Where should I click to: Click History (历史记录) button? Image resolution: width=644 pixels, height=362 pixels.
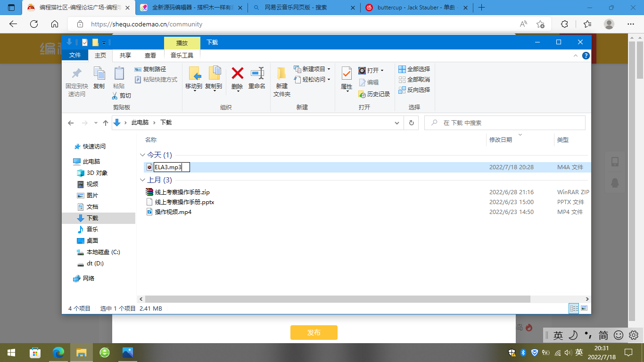pyautogui.click(x=374, y=94)
